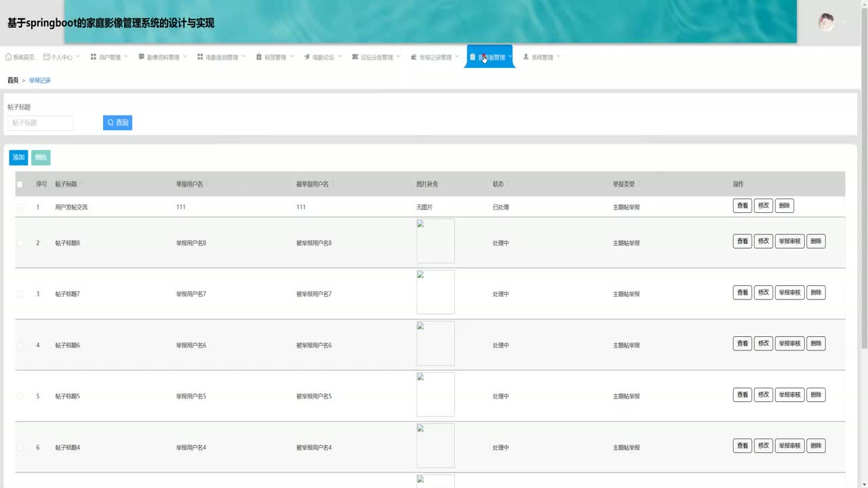Click 删除 for 帖子标题8 row
The image size is (868, 488).
click(x=816, y=241)
